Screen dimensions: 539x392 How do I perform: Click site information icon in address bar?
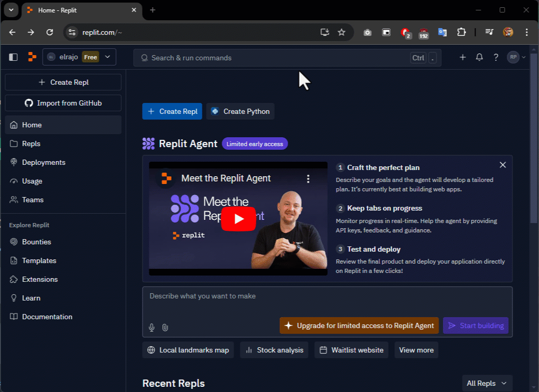72,32
